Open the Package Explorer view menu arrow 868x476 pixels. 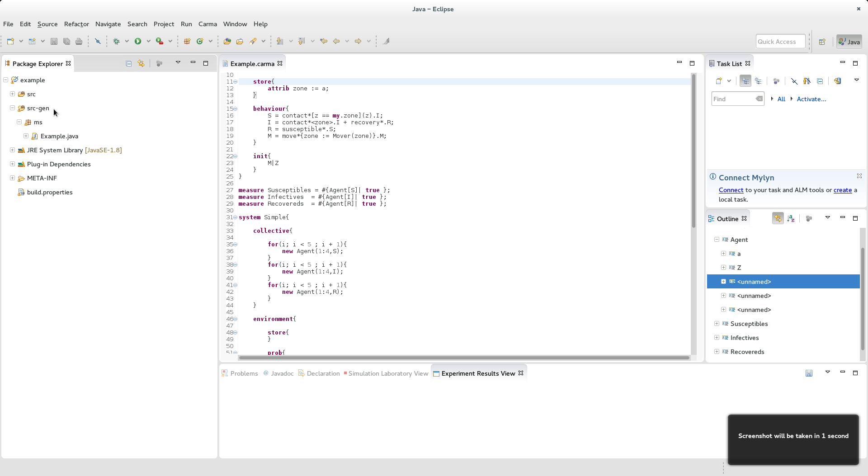pos(178,62)
